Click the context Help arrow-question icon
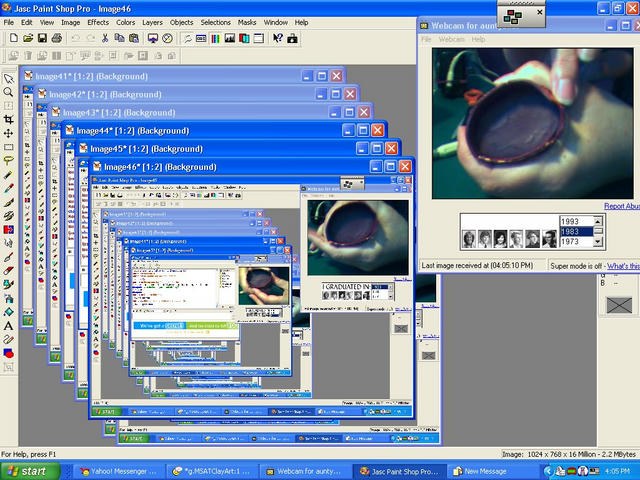 tap(278, 38)
